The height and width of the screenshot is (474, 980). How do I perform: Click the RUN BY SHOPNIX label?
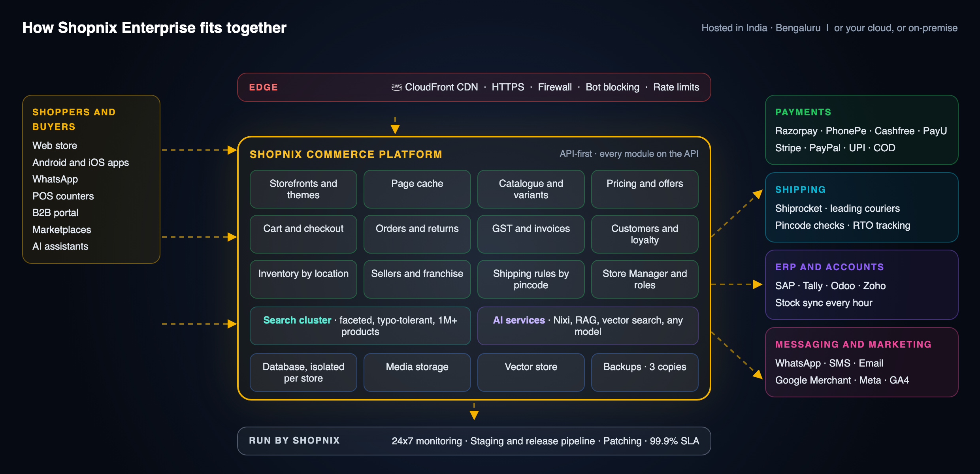[294, 440]
